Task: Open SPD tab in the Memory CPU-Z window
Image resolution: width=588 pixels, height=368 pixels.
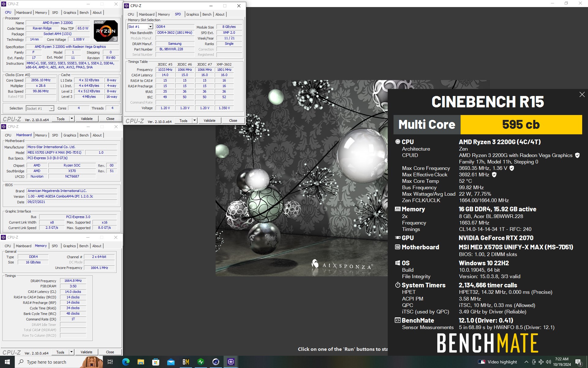Action: coord(55,246)
